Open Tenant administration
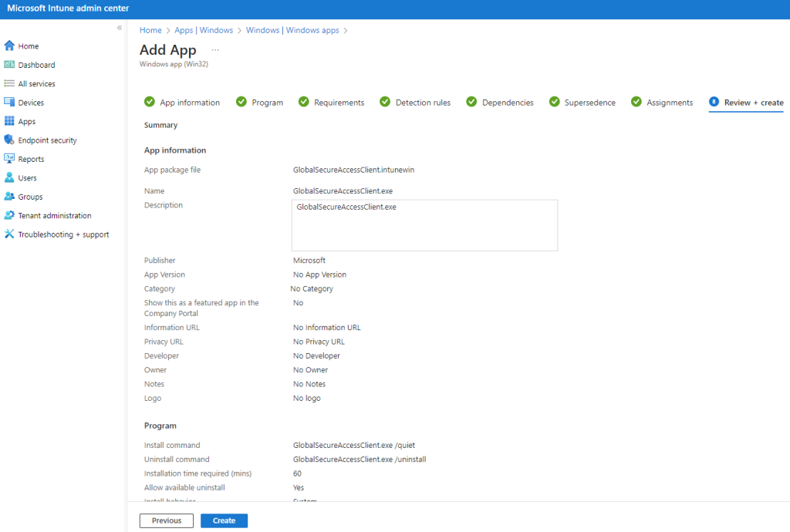 click(55, 215)
